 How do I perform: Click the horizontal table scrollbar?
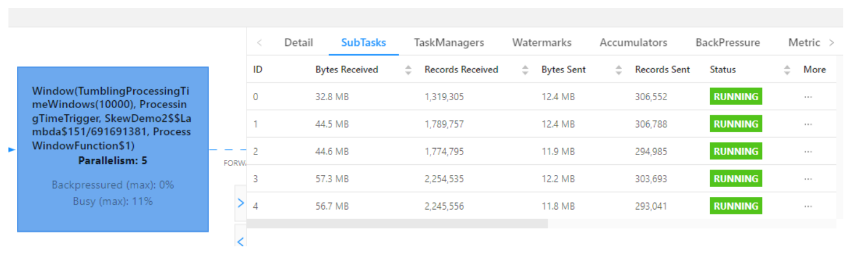[397, 223]
